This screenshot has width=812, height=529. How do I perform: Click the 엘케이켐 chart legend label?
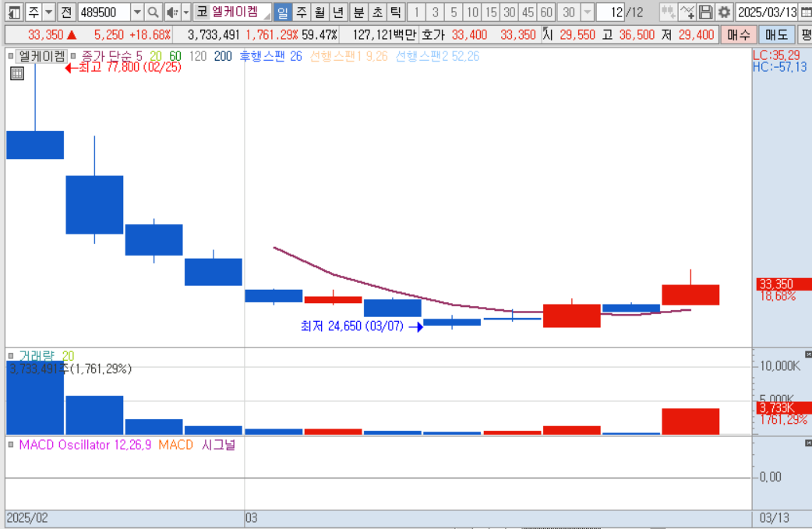(42, 56)
